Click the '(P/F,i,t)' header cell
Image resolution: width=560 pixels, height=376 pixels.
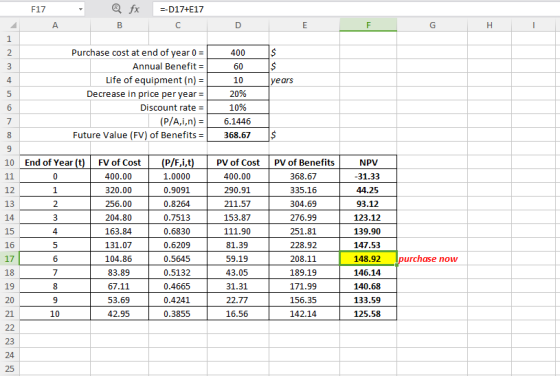pos(178,162)
